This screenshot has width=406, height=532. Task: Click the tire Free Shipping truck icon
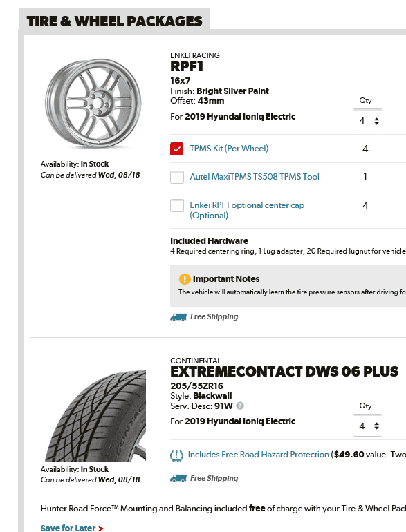tap(178, 478)
